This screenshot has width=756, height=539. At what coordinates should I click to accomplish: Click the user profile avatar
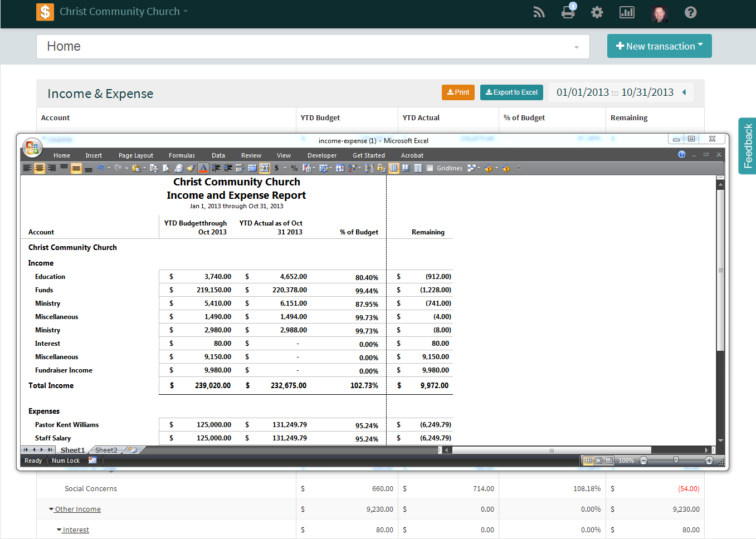pos(660,13)
